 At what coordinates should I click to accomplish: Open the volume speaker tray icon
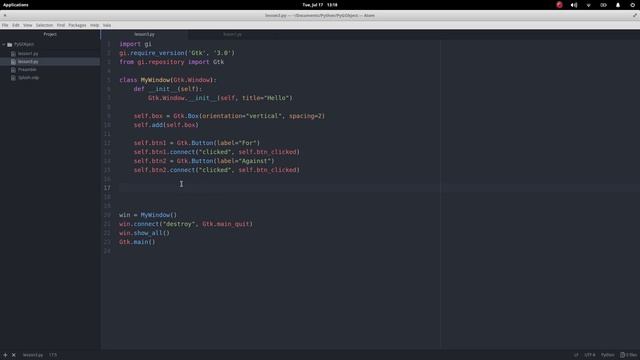coord(574,5)
